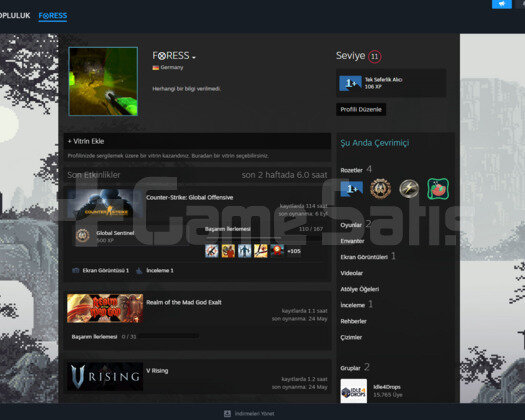This screenshot has height=420, width=525.
Task: Click the Profili Düzenle button
Action: pyautogui.click(x=361, y=110)
